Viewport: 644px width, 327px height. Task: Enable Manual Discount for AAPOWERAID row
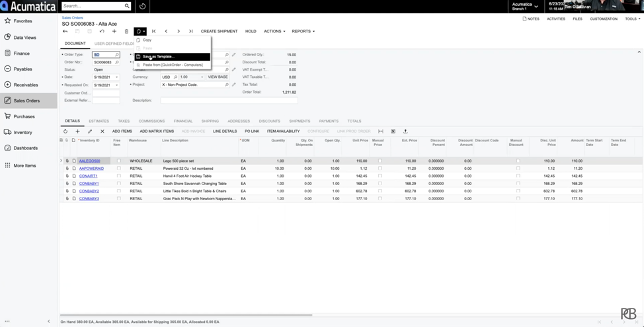click(518, 168)
